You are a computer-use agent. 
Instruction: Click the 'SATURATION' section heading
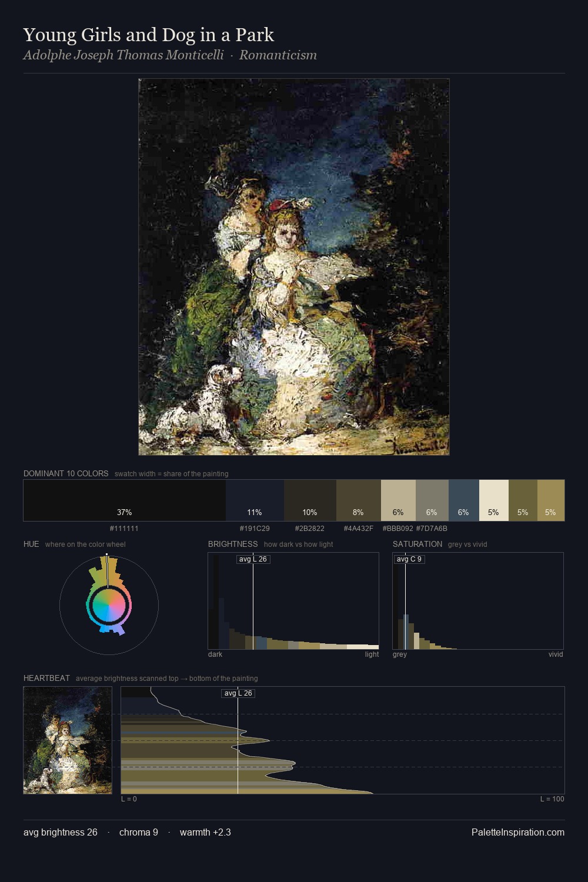[x=417, y=544]
